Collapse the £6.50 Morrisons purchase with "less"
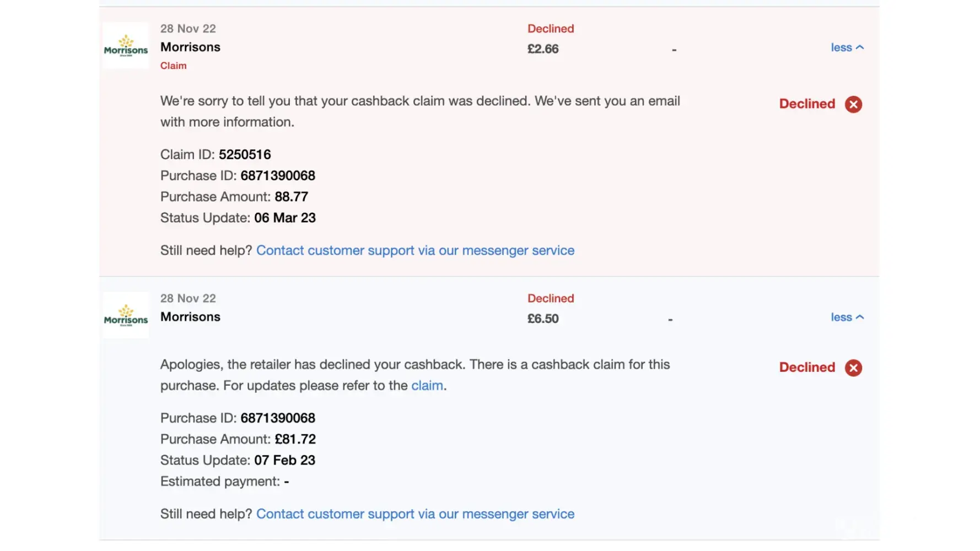 click(x=847, y=317)
